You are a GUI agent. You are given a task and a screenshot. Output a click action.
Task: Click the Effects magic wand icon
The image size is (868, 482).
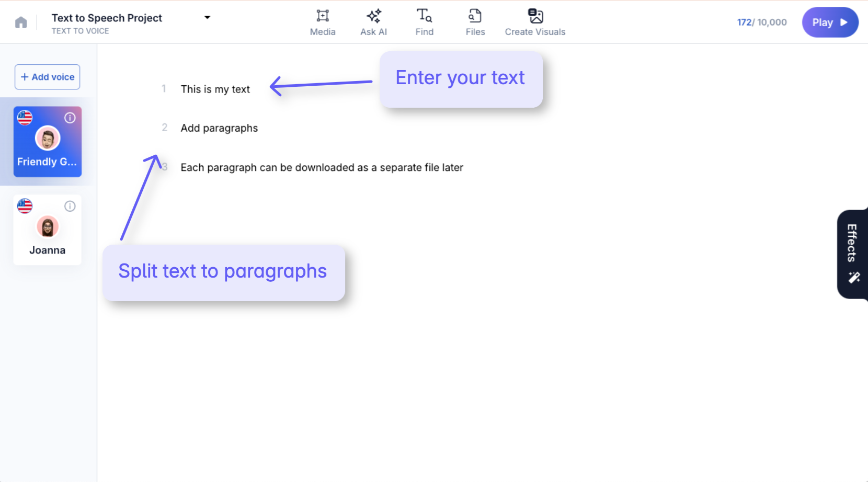coord(854,278)
